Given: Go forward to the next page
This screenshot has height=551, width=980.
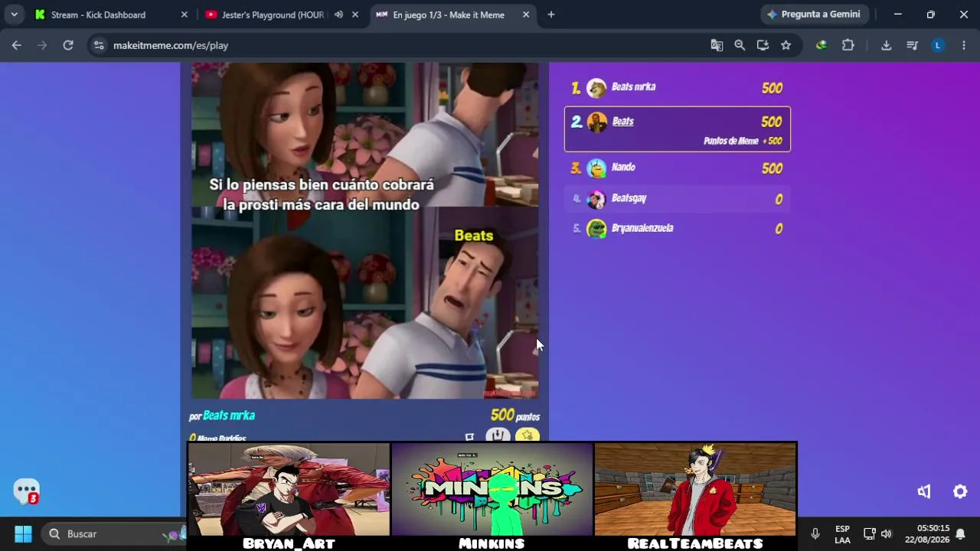Looking at the screenshot, I should [42, 45].
